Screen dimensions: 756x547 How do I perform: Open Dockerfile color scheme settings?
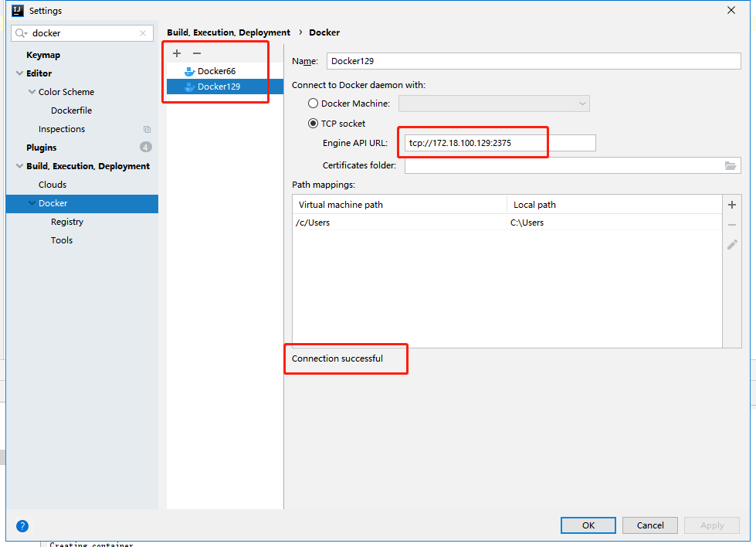pyautogui.click(x=71, y=110)
